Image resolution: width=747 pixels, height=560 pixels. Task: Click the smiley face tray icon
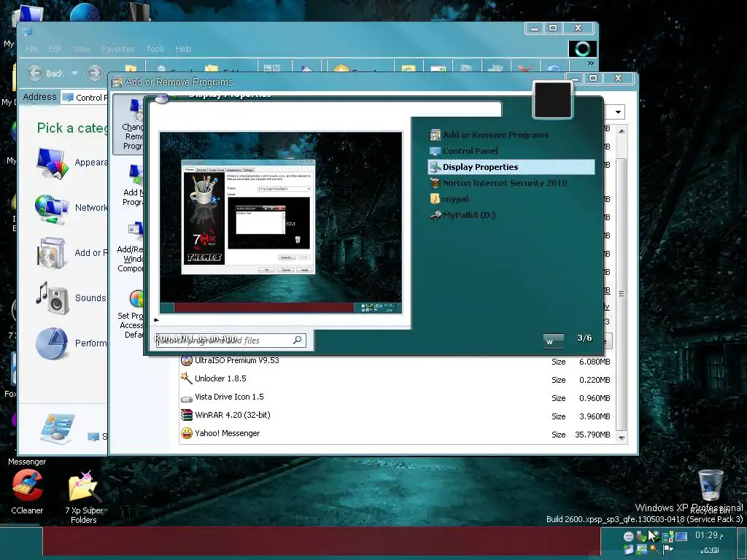628,537
